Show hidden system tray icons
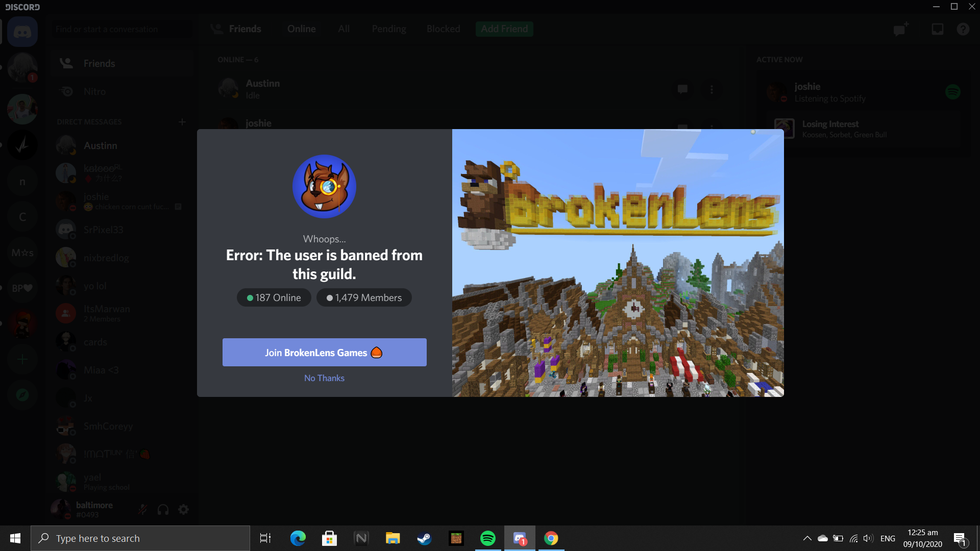Image resolution: width=980 pixels, height=551 pixels. coord(807,538)
